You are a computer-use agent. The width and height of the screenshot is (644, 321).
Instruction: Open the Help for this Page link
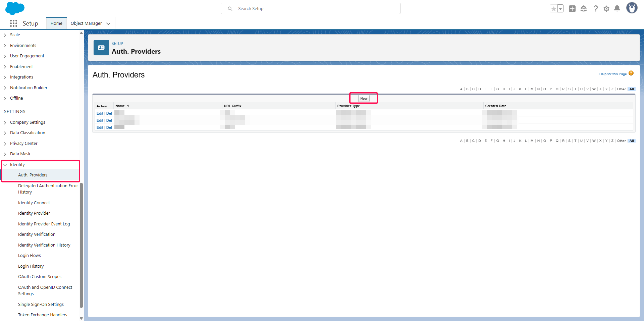pos(613,74)
